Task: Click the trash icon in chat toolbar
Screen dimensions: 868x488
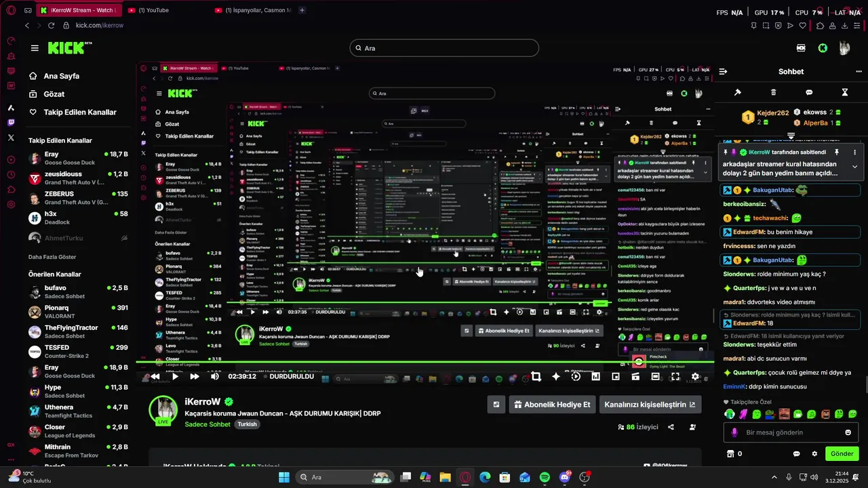Action: tap(774, 92)
